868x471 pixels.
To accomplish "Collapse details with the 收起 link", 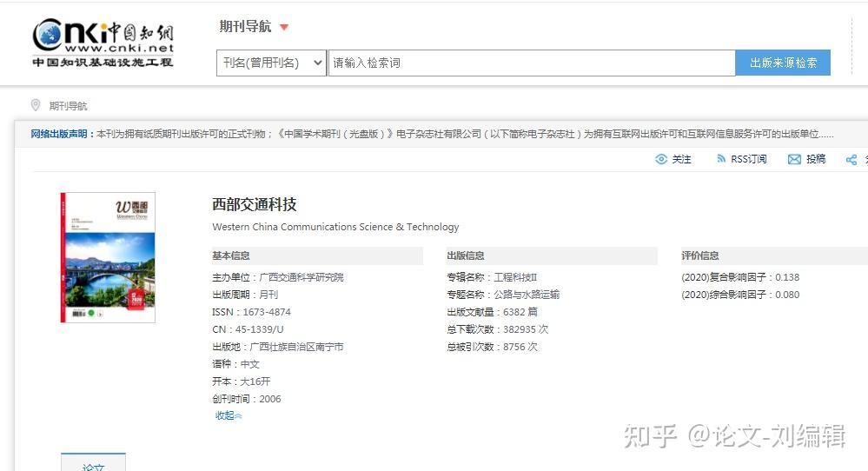I will click(x=228, y=415).
